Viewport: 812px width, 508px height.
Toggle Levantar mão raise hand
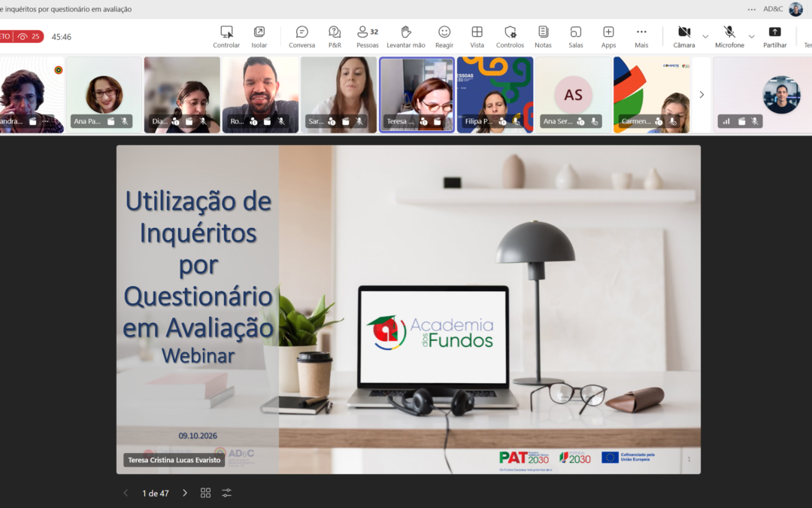[406, 37]
